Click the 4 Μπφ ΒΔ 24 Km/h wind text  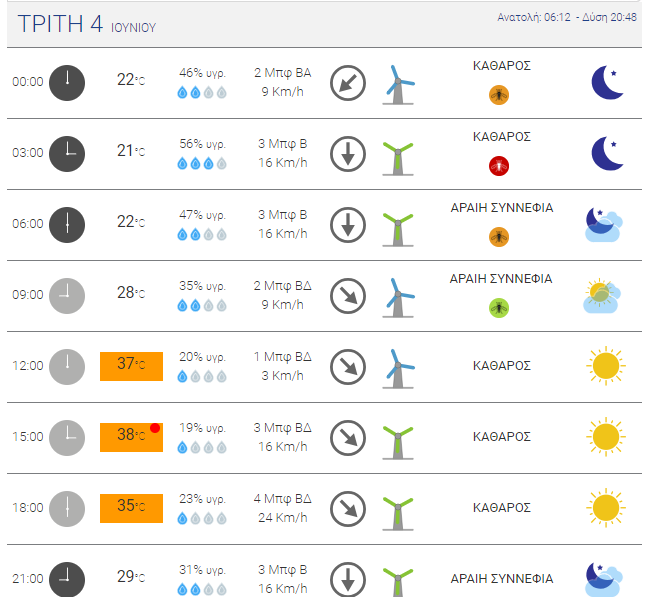(x=283, y=508)
